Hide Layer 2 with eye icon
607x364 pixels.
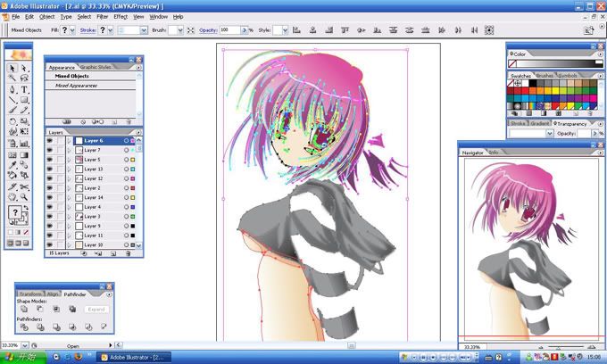[50, 188]
